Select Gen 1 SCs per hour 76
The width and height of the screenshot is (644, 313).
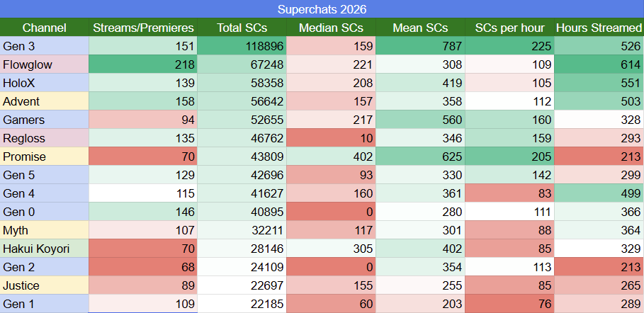tap(509, 304)
